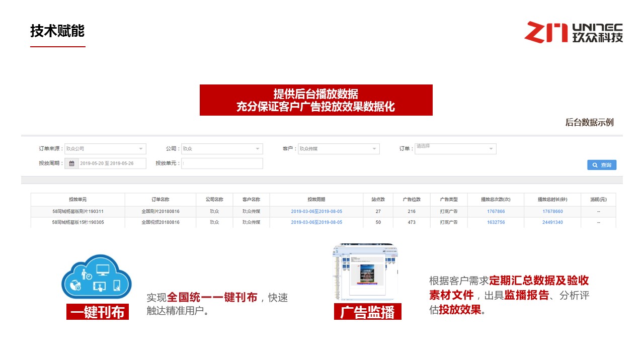The height and width of the screenshot is (362, 644).
Task: Click the 投放单元 column header
Action: click(x=78, y=200)
